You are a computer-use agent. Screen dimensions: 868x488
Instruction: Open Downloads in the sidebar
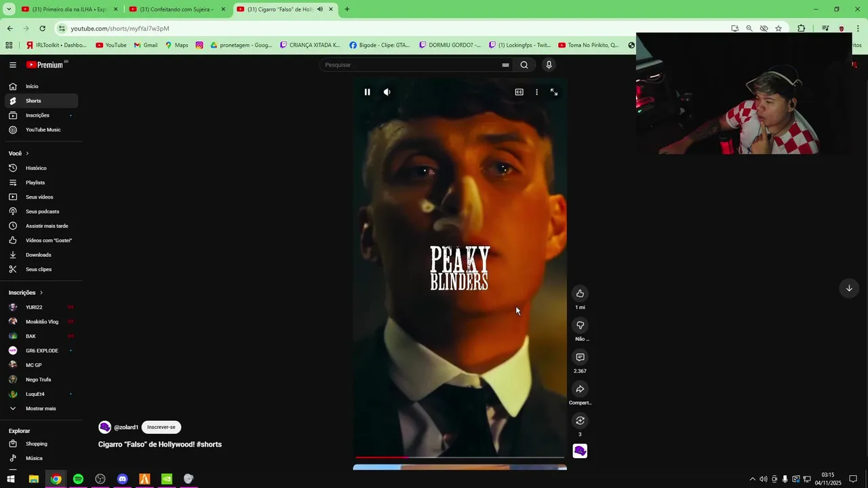click(x=41, y=255)
